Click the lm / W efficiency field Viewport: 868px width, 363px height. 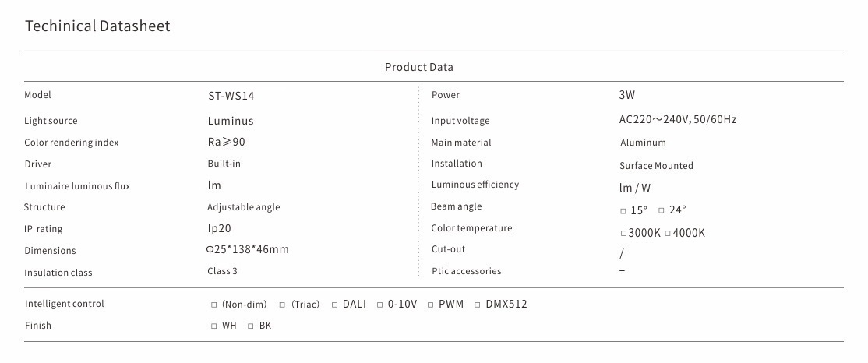pyautogui.click(x=635, y=188)
